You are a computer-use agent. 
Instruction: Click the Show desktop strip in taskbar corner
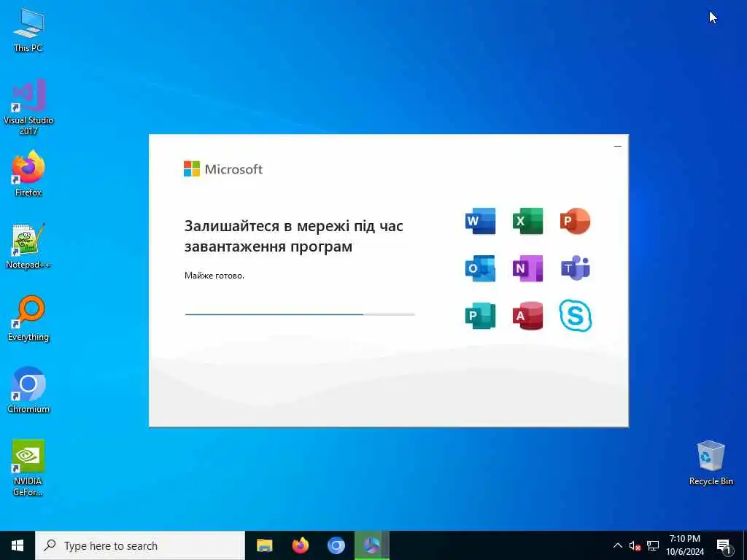tap(745, 545)
